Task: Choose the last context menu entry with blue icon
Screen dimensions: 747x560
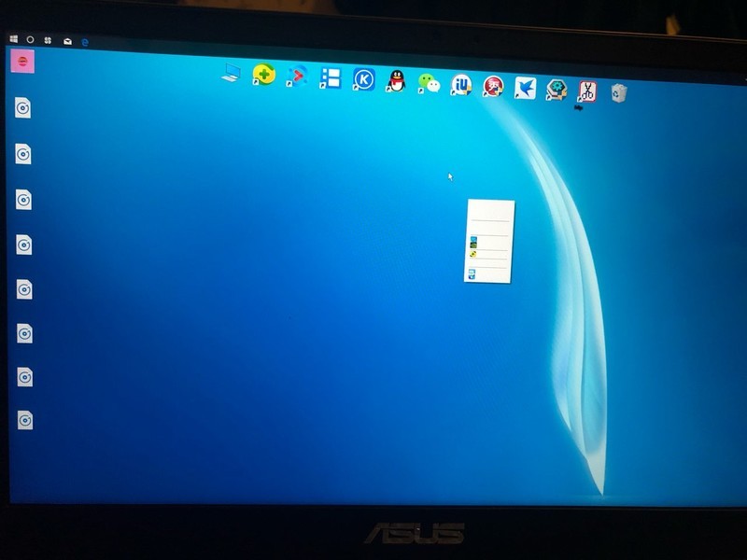Action: coord(486,274)
